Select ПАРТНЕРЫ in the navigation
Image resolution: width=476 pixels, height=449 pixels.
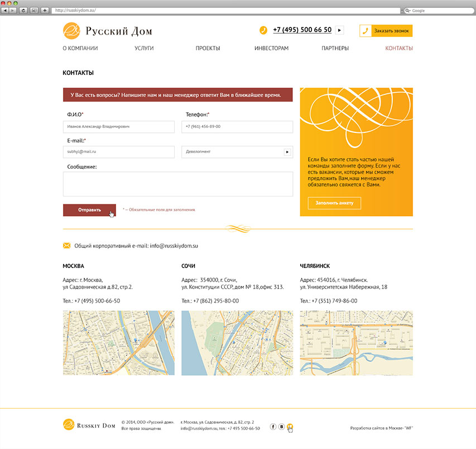click(x=335, y=48)
